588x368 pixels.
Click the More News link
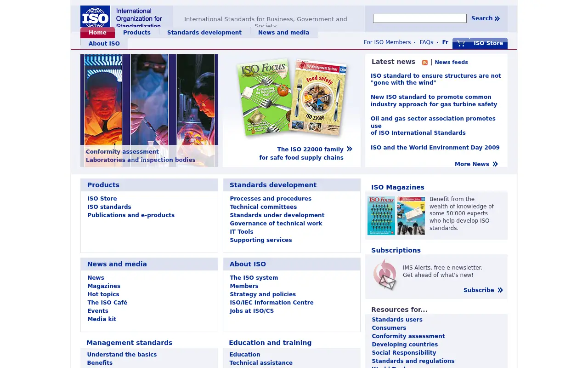pos(476,164)
